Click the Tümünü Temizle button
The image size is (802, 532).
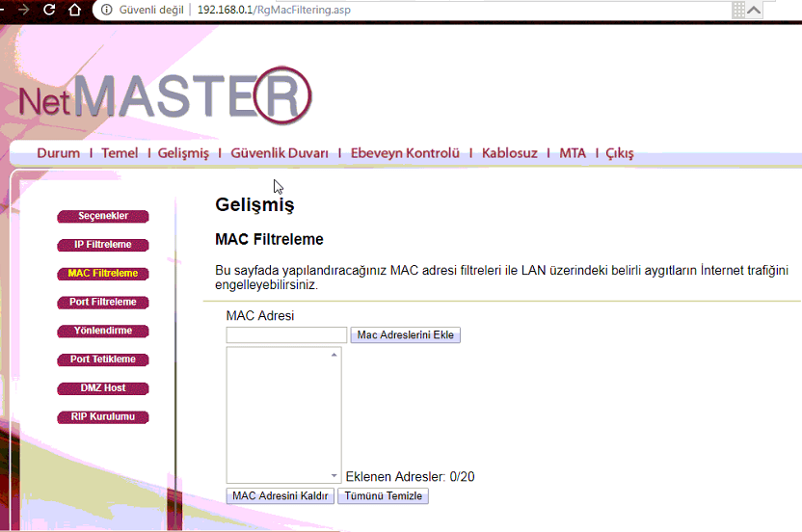[x=383, y=495]
